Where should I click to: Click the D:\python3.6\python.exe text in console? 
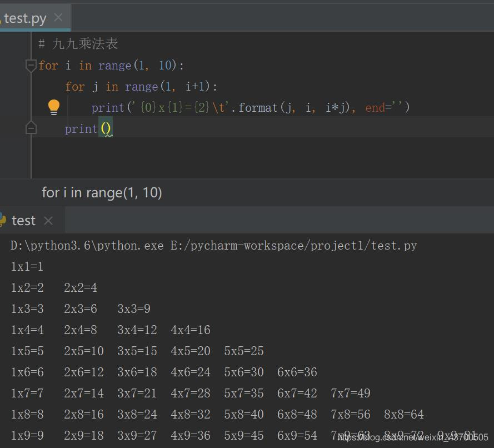coord(87,246)
